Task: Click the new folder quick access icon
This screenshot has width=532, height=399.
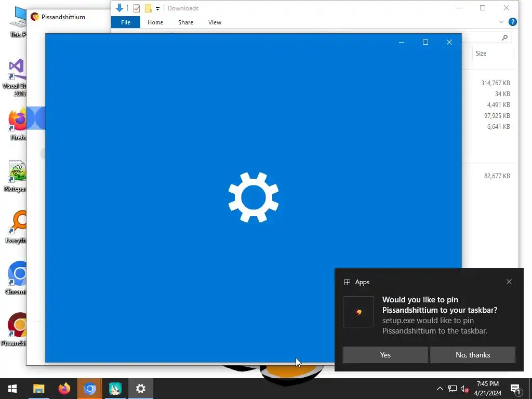Action: pos(148,8)
